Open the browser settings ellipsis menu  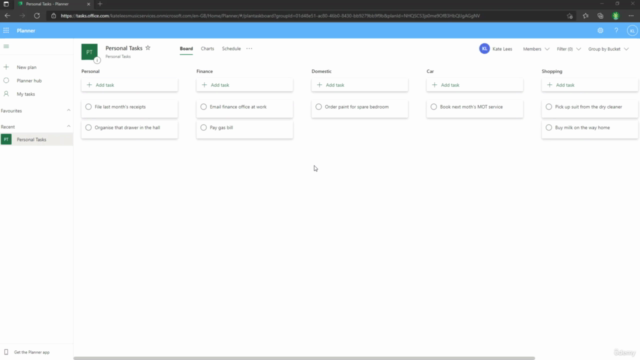click(631, 16)
